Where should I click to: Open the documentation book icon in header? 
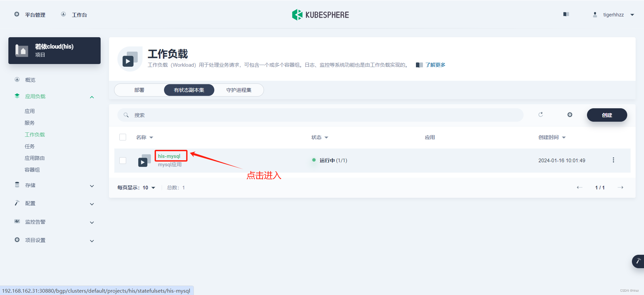tap(566, 14)
